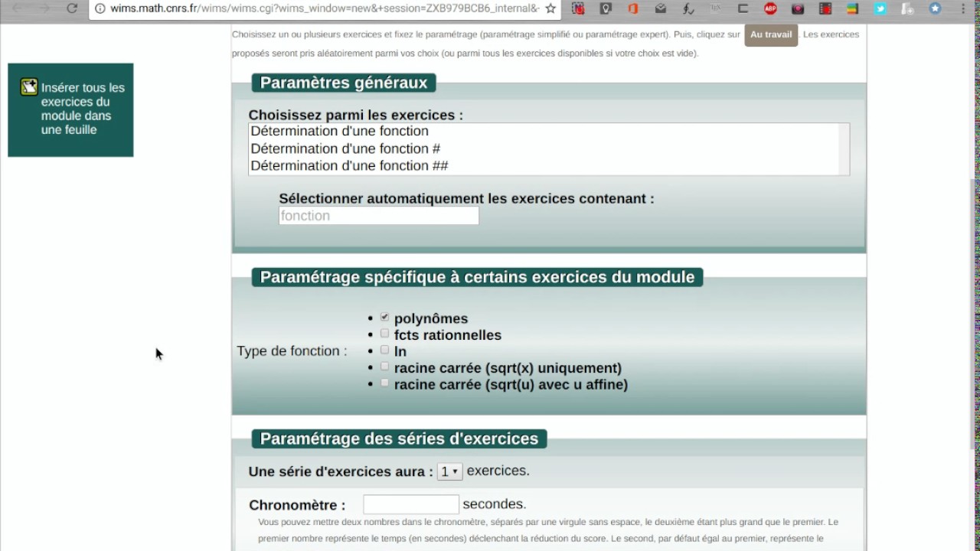Click the Adblock Plus extension icon
980x551 pixels.
770,8
